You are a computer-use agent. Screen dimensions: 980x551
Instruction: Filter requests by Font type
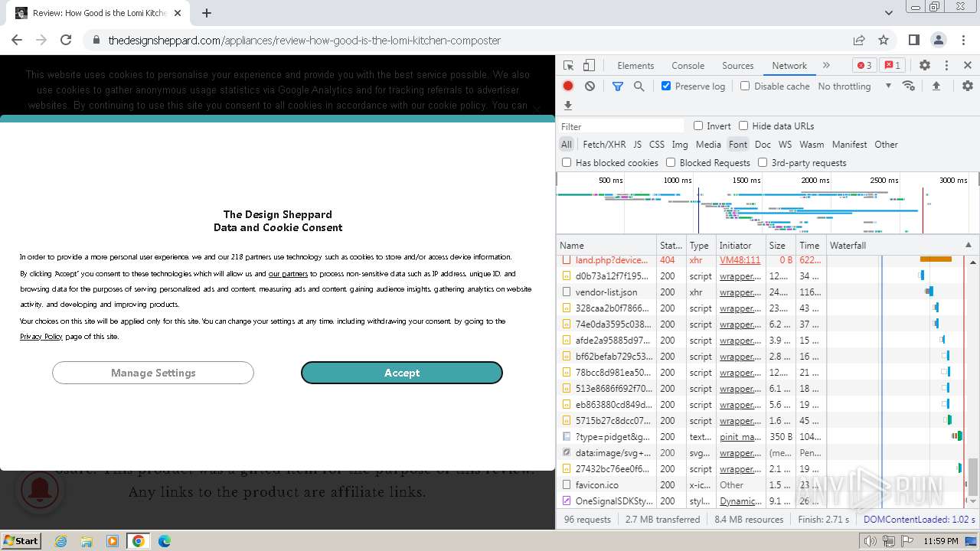point(738,145)
